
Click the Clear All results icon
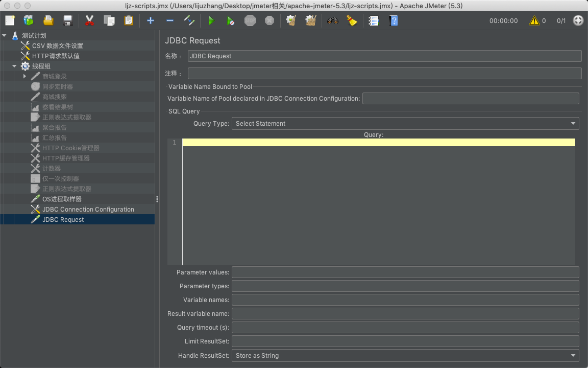click(x=311, y=20)
